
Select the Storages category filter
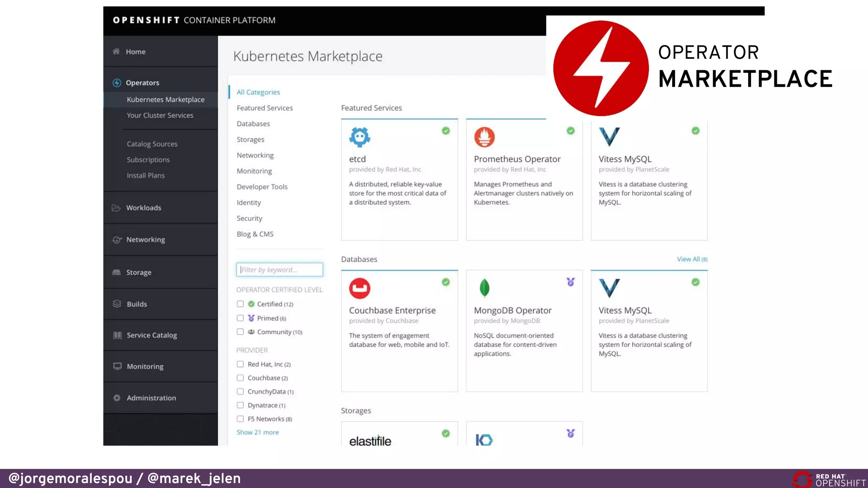250,139
